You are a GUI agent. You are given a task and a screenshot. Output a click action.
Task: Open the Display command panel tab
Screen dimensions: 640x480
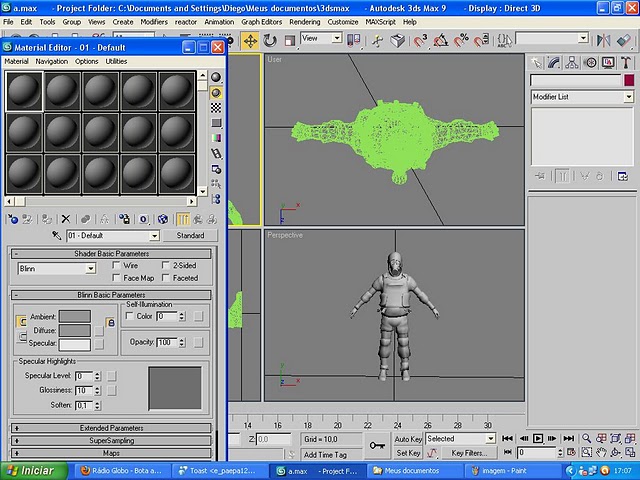coord(608,63)
